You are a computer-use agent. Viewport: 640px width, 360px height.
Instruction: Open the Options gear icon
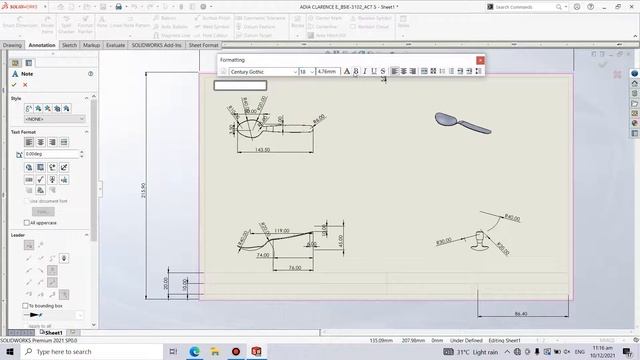click(x=203, y=7)
